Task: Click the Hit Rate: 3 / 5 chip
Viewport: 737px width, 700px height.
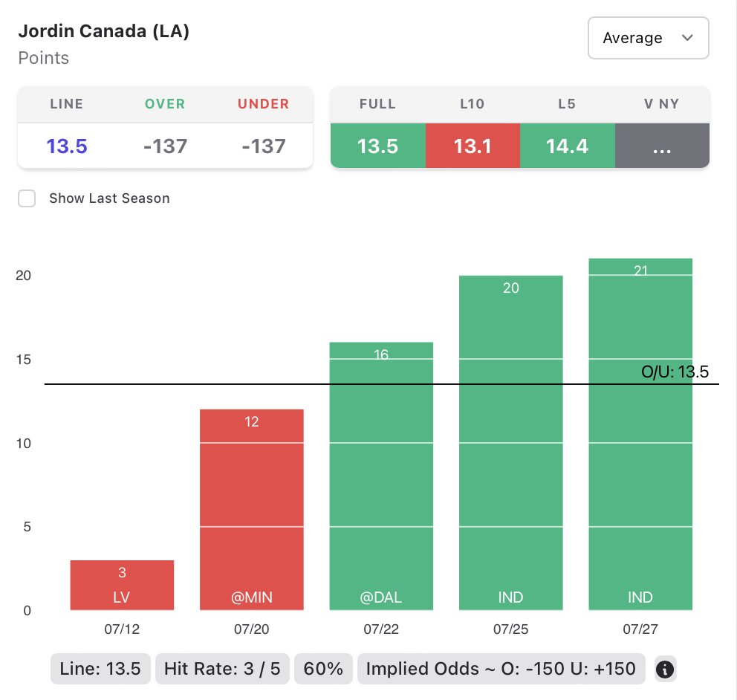Action: click(x=222, y=669)
